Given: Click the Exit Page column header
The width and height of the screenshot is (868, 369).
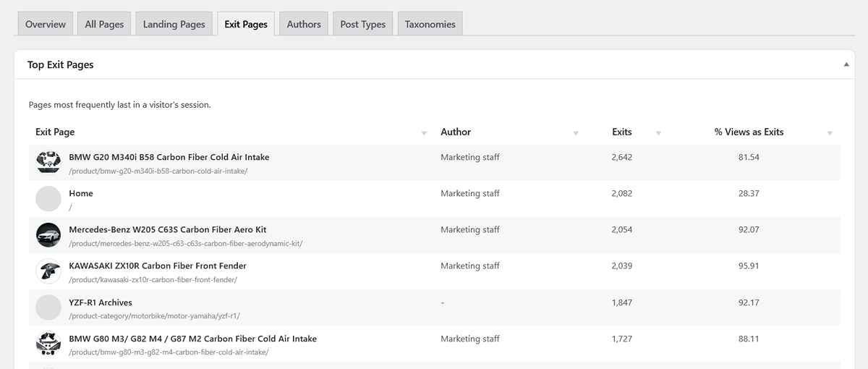Looking at the screenshot, I should pos(55,132).
